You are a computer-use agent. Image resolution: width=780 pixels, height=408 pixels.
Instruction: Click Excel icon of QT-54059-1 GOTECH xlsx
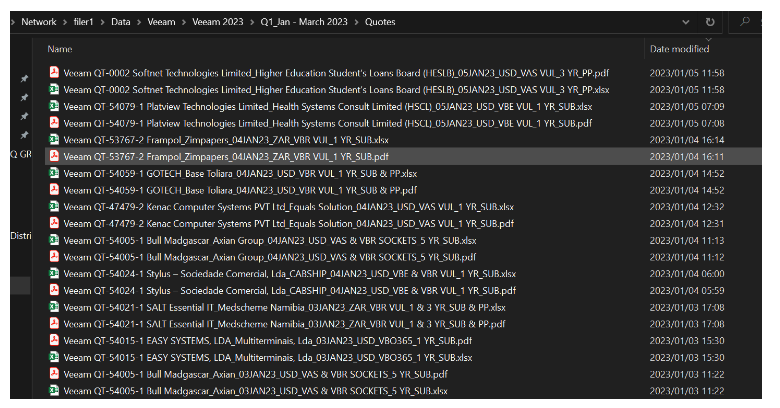coord(54,173)
